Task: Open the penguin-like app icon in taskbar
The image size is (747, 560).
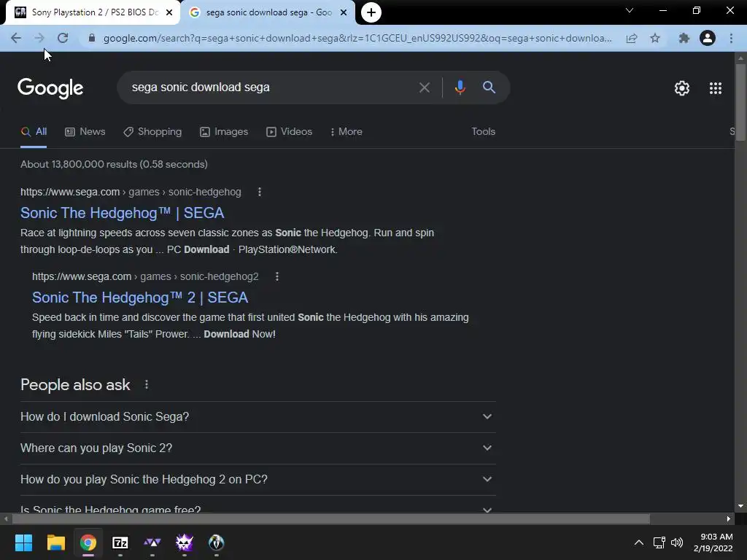Action: click(216, 542)
